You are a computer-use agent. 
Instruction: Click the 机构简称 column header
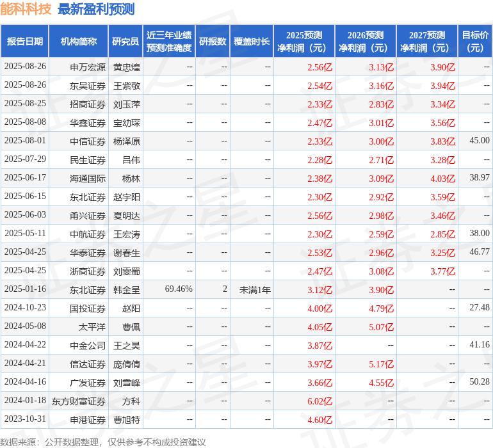pyautogui.click(x=79, y=42)
